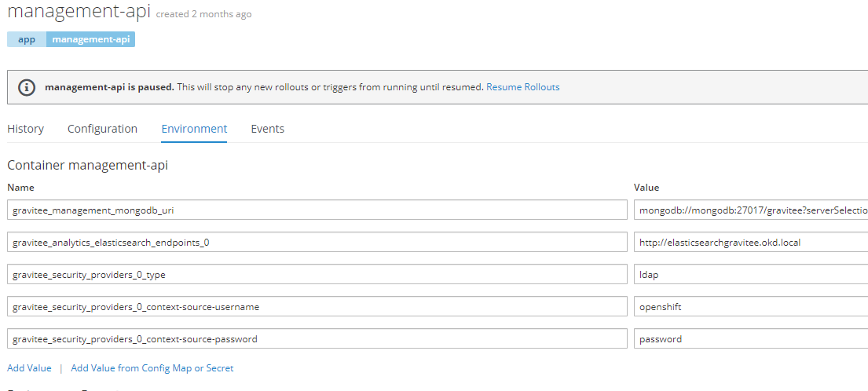Click the 'management-api' page title
This screenshot has width=868, height=391.
click(79, 11)
